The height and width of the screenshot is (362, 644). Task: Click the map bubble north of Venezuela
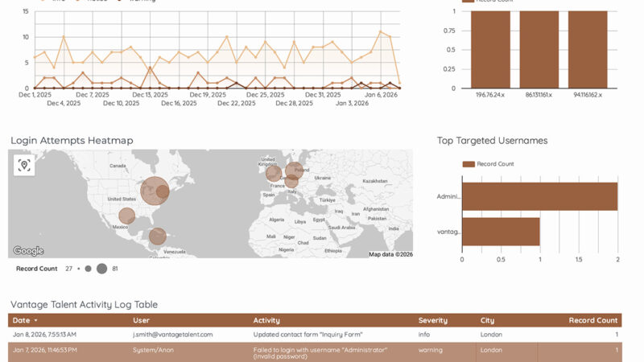(157, 236)
